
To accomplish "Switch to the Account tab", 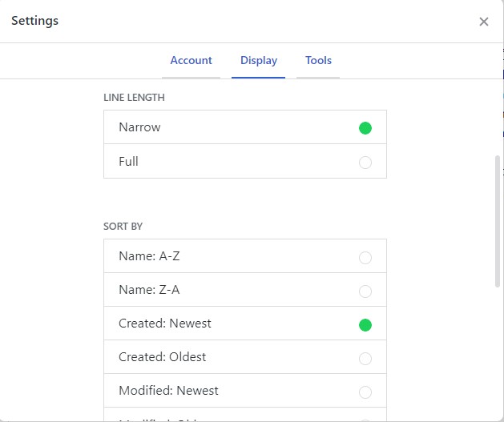I will coord(191,61).
